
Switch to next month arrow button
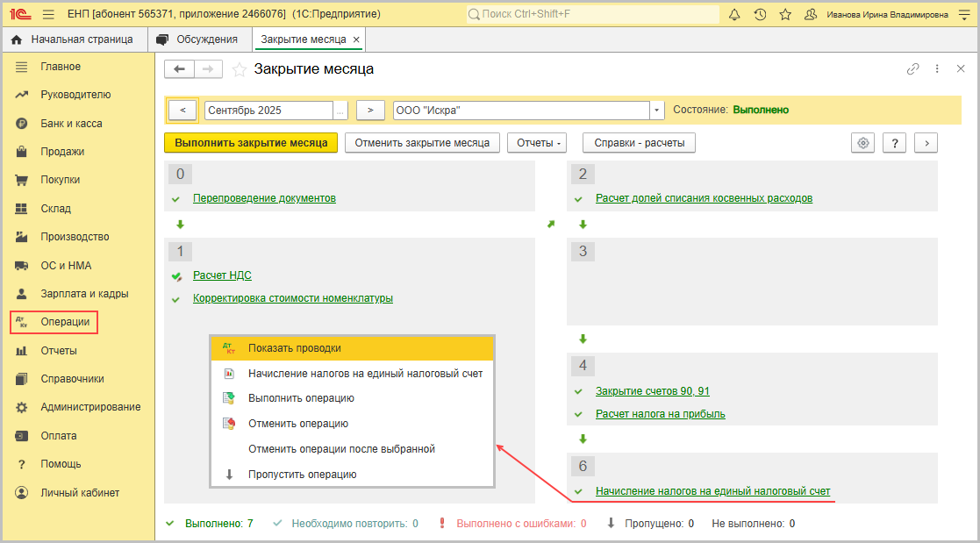click(x=370, y=110)
